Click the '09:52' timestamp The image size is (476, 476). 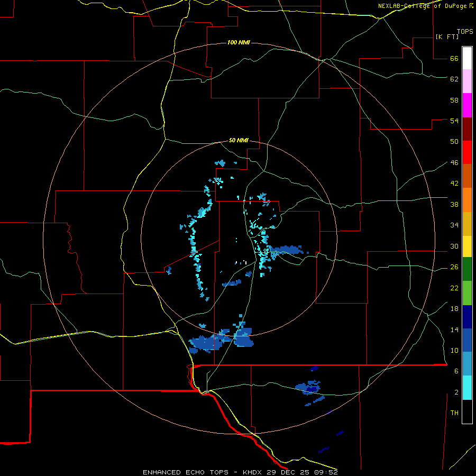click(x=325, y=472)
